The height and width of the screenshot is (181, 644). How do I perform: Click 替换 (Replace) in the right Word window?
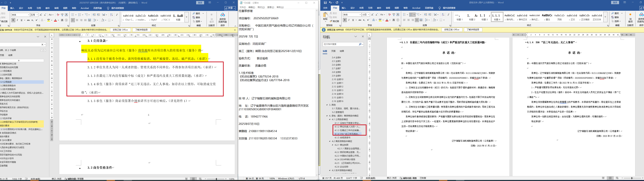click(x=615, y=17)
